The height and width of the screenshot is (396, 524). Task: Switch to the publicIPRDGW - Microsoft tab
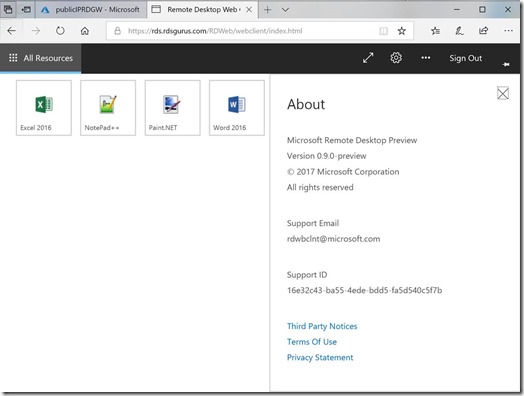[90, 10]
